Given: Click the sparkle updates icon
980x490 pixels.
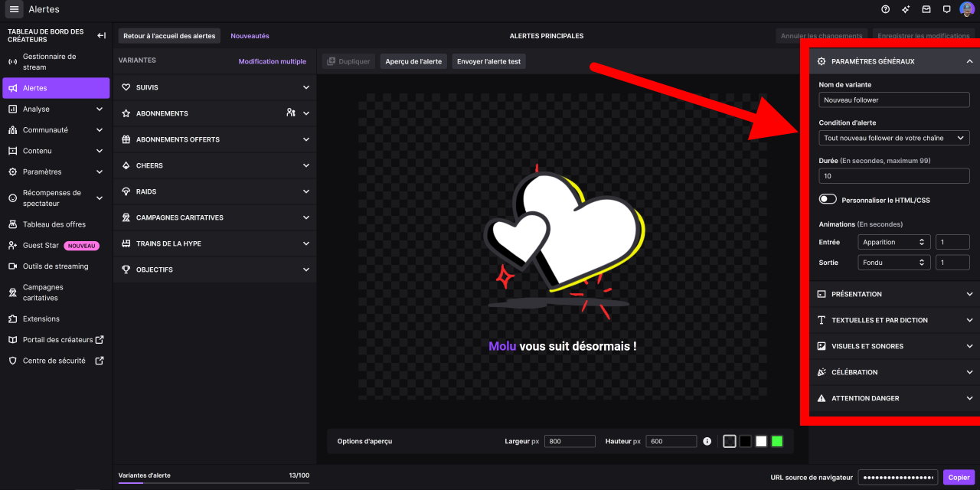Looking at the screenshot, I should coord(906,9).
